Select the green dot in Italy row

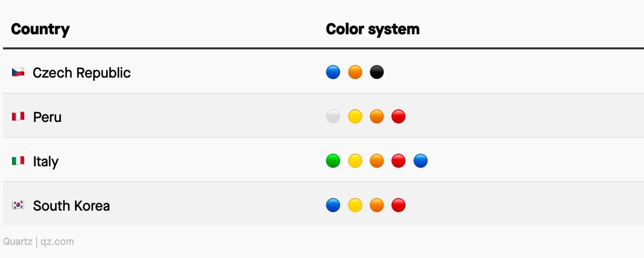pyautogui.click(x=333, y=161)
